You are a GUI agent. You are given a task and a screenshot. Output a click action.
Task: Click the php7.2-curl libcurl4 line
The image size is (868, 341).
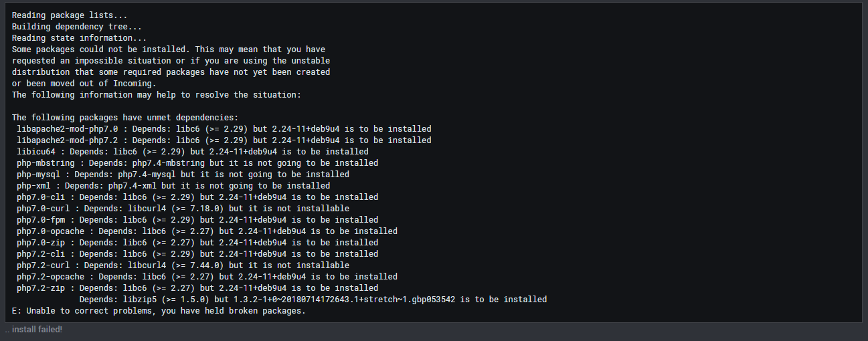coord(183,265)
